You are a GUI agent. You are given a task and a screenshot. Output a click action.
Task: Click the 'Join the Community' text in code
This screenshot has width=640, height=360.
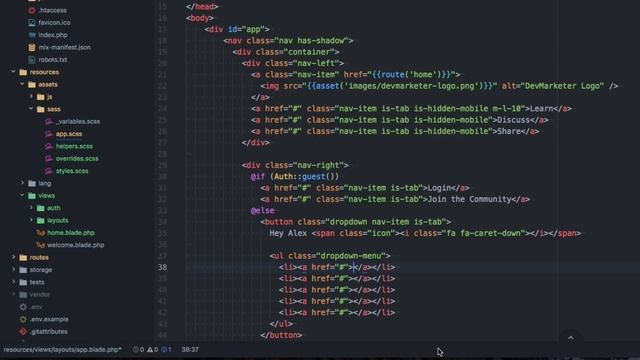pyautogui.click(x=469, y=199)
